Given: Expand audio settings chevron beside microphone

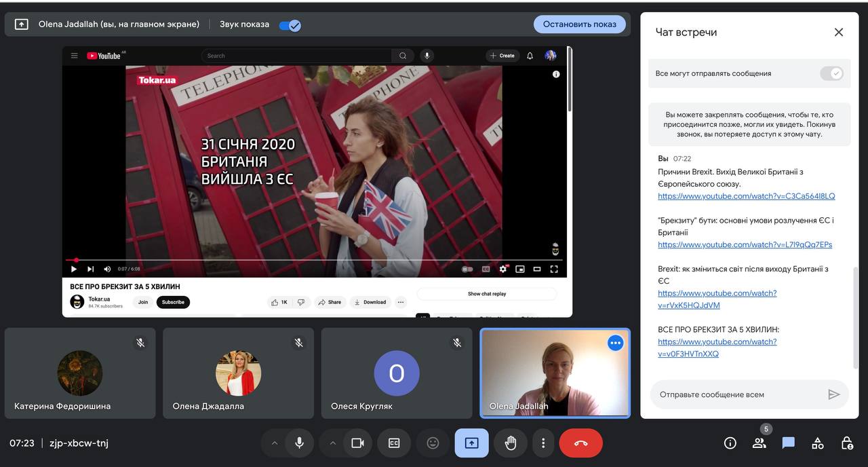Looking at the screenshot, I should pos(275,443).
